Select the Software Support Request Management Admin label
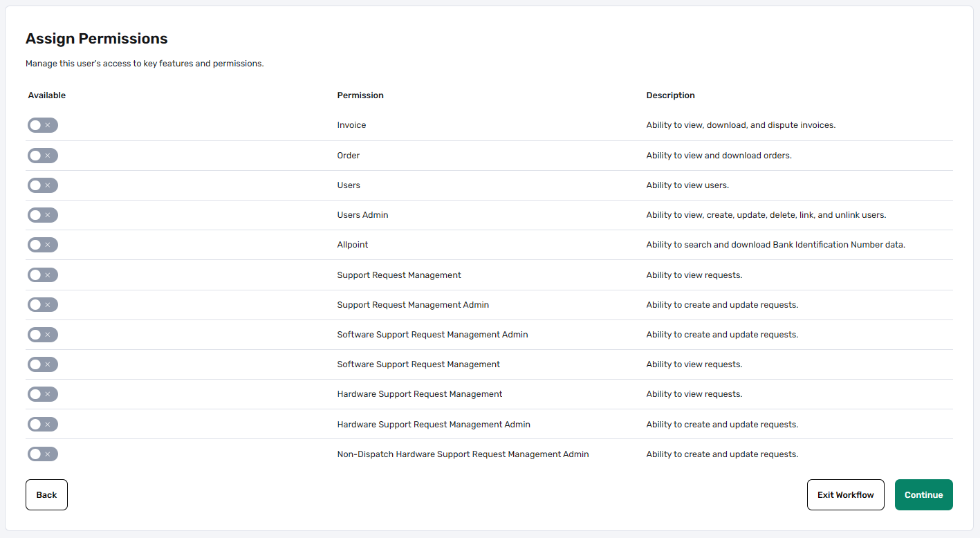The height and width of the screenshot is (538, 980). tap(432, 335)
